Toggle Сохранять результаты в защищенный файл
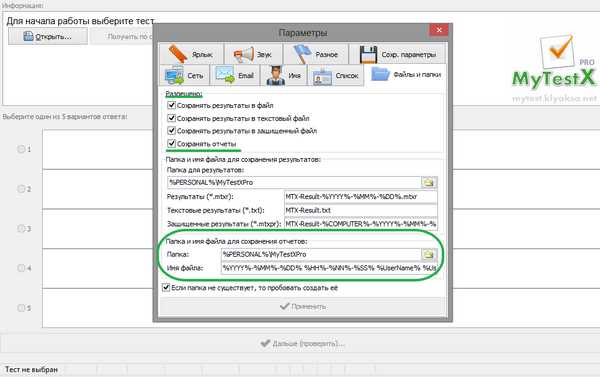 tap(171, 131)
